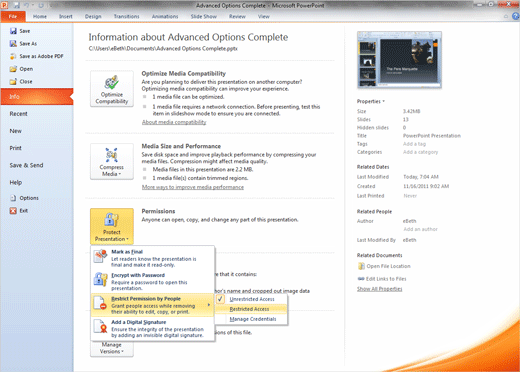Click the Optimize Compatibility button
The image size is (520, 372).
click(x=112, y=89)
